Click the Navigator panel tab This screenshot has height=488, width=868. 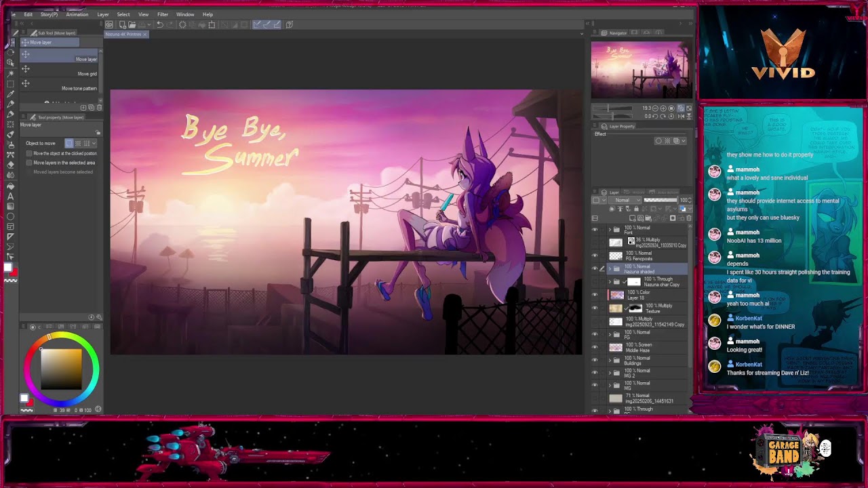[x=614, y=33]
